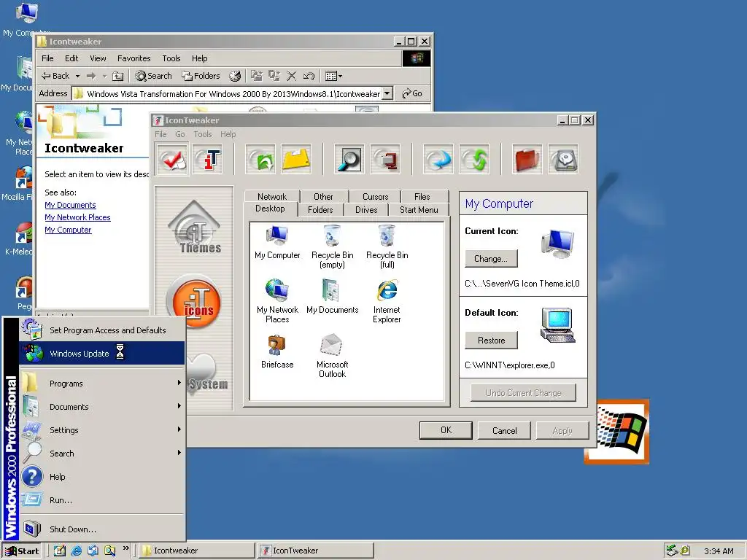
Task: Open the Tools menu in Explorer window
Action: pos(171,58)
